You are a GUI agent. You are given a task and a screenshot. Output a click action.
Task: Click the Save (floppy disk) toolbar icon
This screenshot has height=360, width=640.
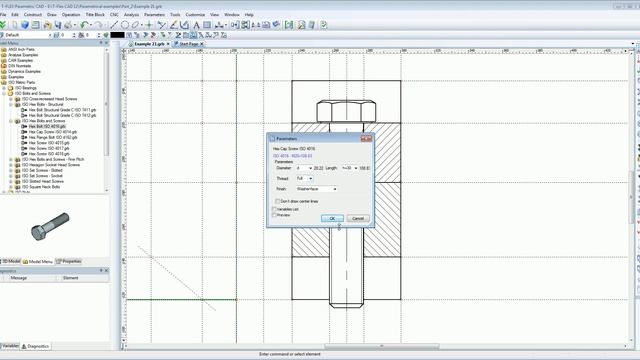58,25
